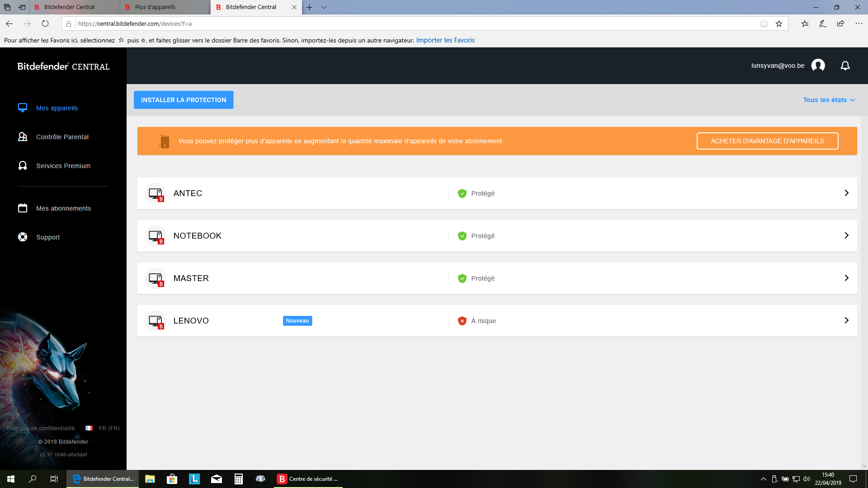The width and height of the screenshot is (868, 488).
Task: Click the Mes appareils monitor icon
Action: (x=23, y=108)
